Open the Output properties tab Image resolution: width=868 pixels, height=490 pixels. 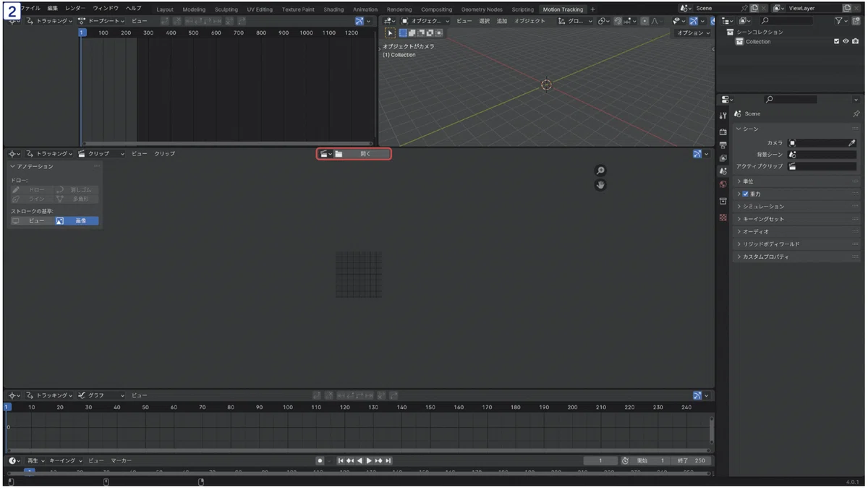click(x=723, y=145)
